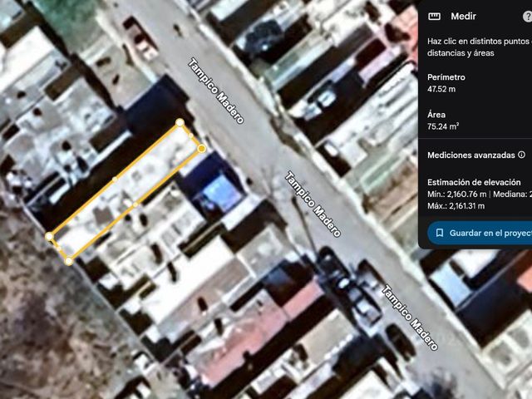The width and height of the screenshot is (532, 399).
Task: Click the info icon next to Mediciones avanzadas
Action: (x=521, y=155)
